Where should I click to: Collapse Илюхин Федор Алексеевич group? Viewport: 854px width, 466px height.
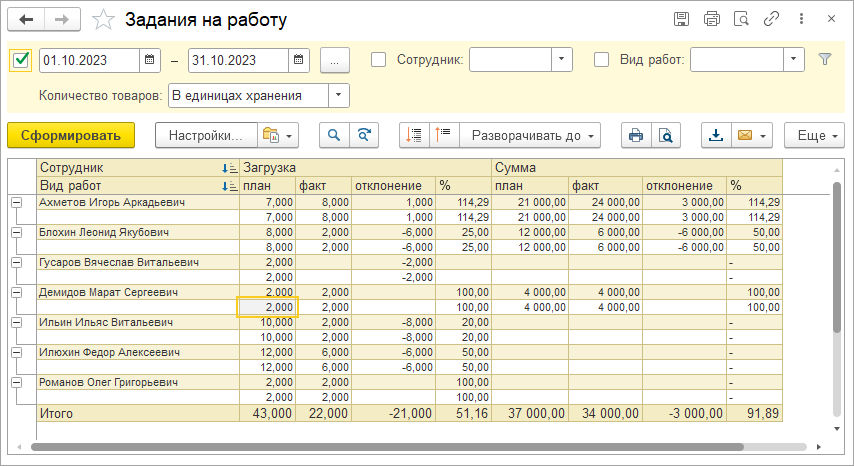(17, 352)
